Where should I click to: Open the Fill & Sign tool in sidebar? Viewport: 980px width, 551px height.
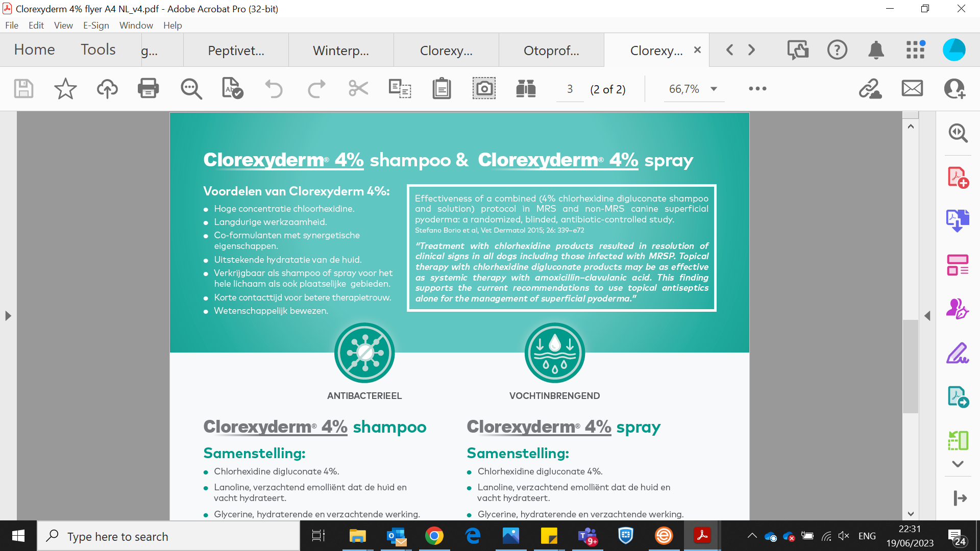pyautogui.click(x=958, y=353)
